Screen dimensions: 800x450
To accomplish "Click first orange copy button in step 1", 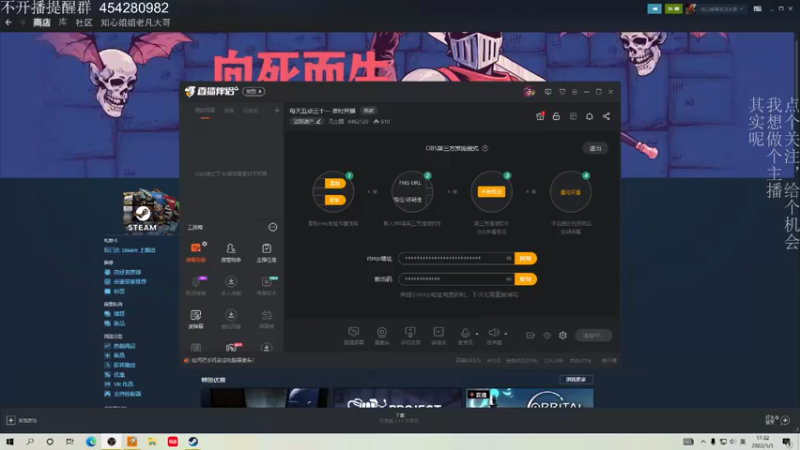I will pyautogui.click(x=335, y=183).
